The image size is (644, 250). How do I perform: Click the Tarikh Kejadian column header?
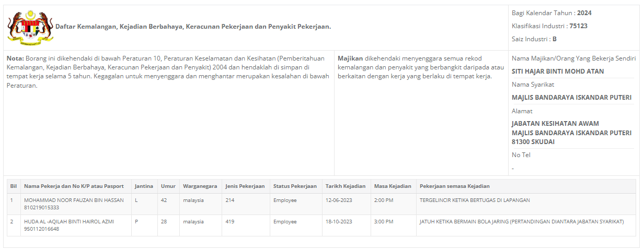[346, 186]
